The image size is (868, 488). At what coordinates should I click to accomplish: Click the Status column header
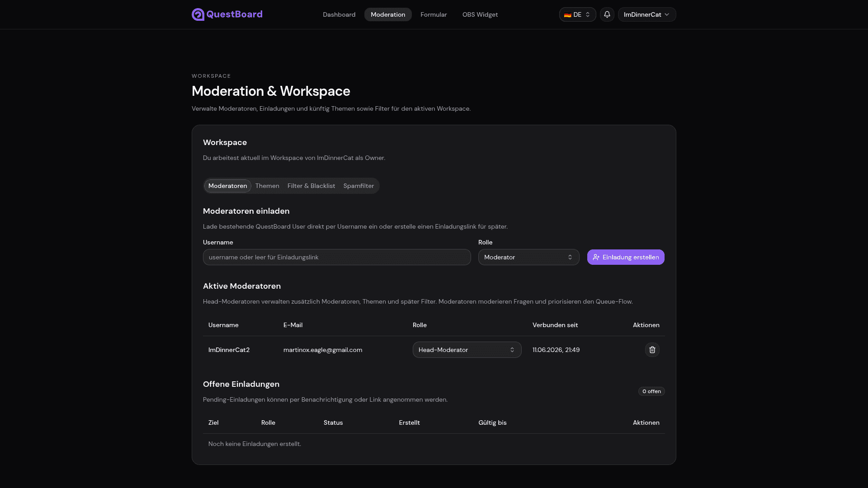[333, 422]
